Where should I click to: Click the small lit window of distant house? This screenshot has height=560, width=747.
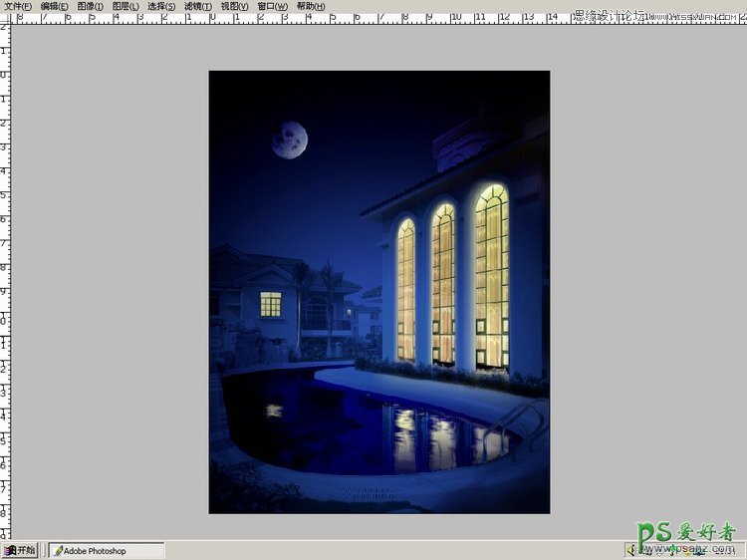[x=271, y=304]
